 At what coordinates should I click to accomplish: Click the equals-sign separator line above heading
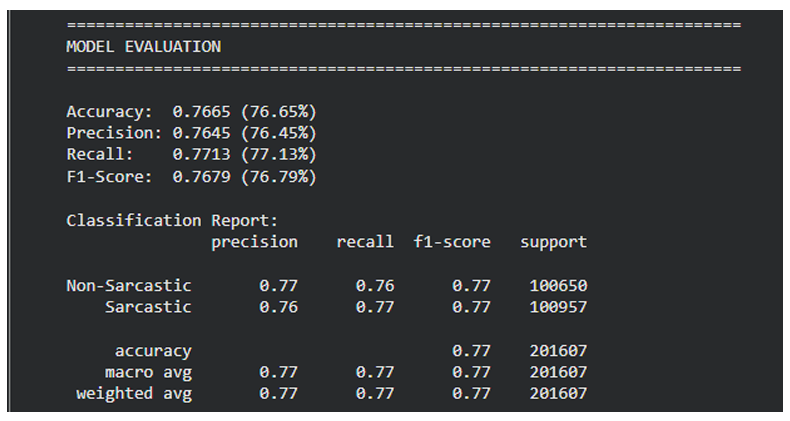click(x=403, y=25)
